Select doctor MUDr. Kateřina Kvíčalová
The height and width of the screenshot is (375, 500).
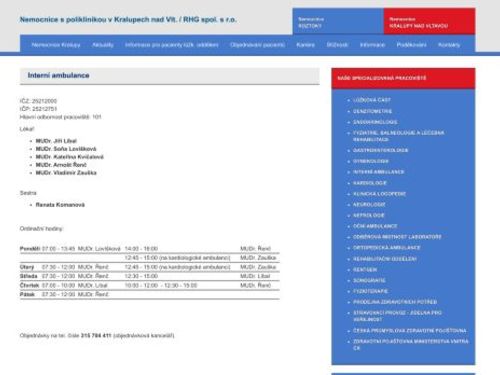tap(70, 157)
